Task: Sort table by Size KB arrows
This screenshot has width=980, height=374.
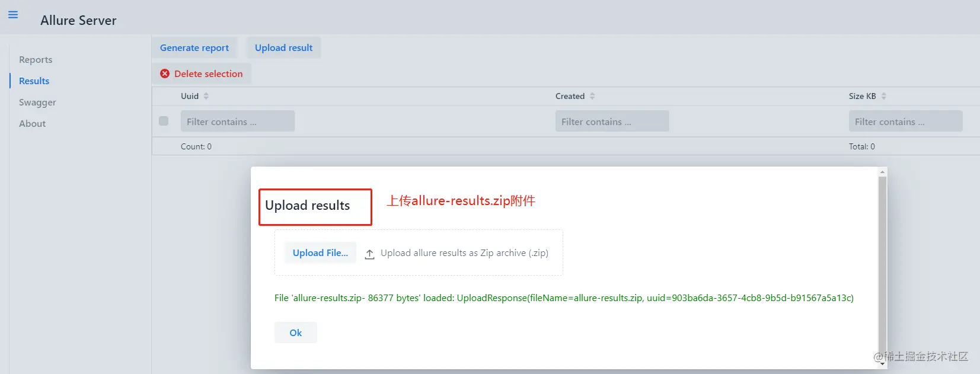Action: pos(883,96)
